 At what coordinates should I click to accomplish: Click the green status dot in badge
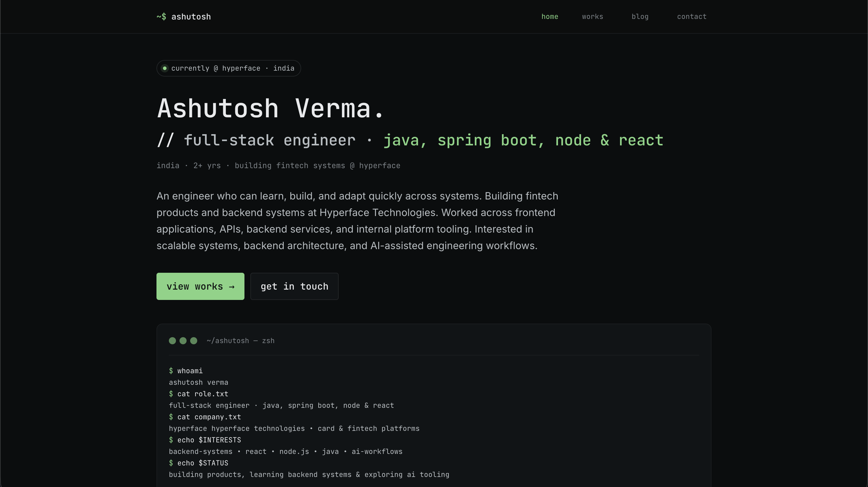pyautogui.click(x=164, y=68)
